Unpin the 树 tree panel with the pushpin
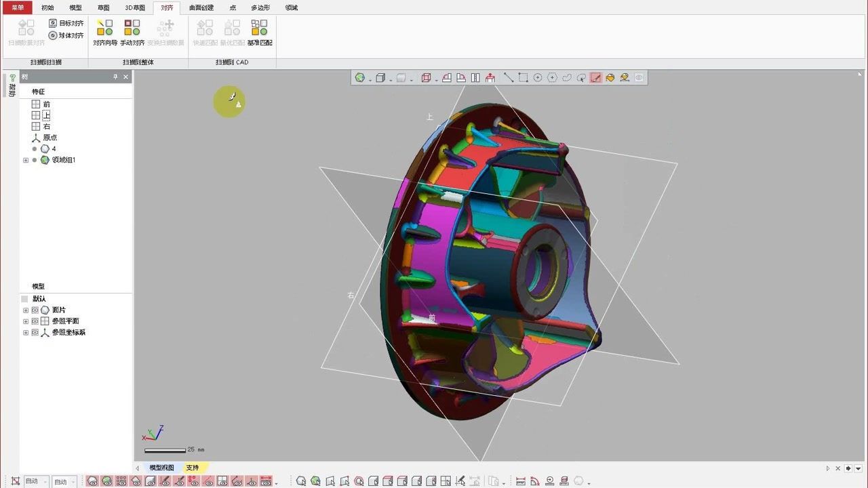Viewport: 868px width, 488px height. click(116, 77)
